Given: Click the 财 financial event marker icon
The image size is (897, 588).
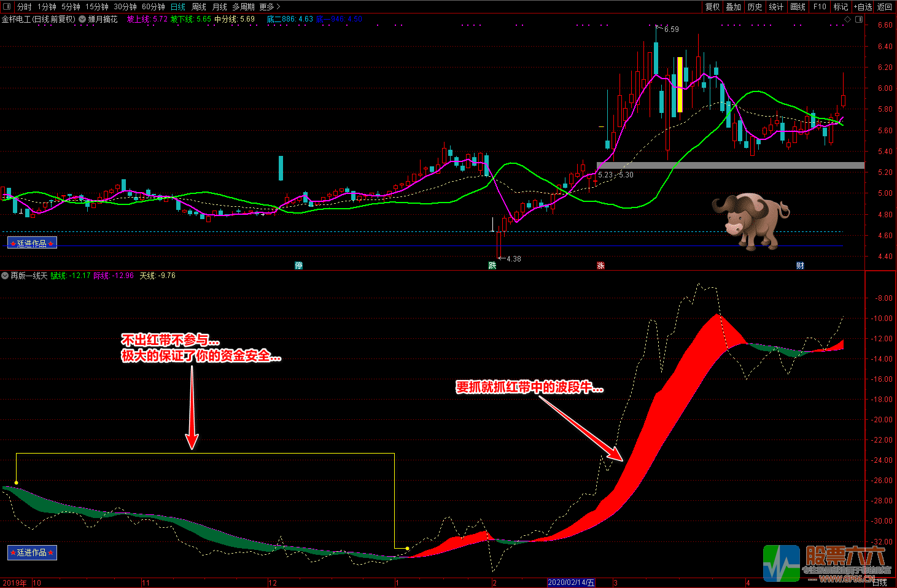Looking at the screenshot, I should pos(800,265).
